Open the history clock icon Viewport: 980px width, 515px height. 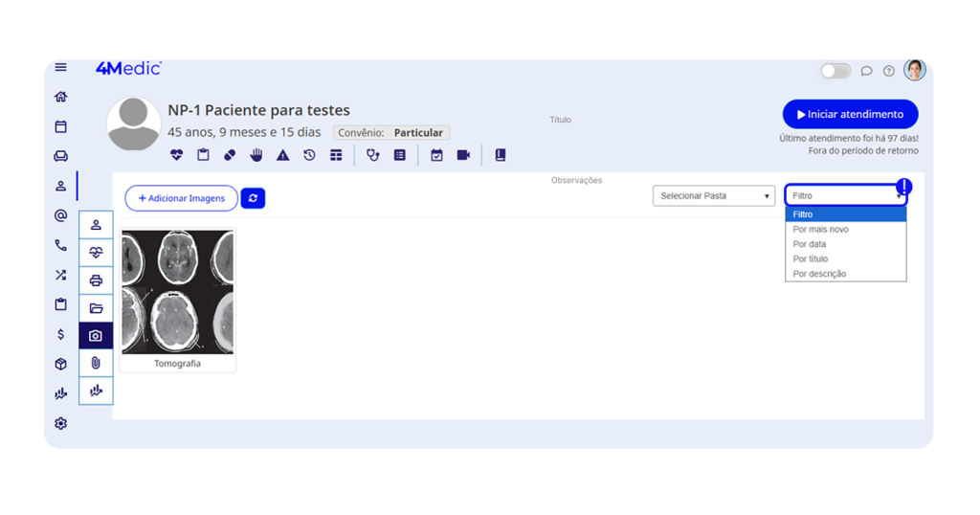309,155
